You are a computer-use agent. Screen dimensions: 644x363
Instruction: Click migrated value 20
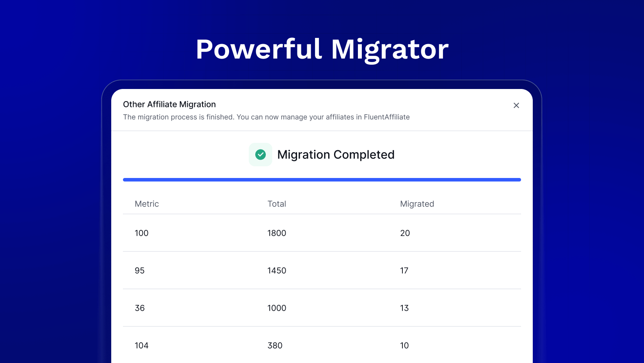pyautogui.click(x=405, y=233)
